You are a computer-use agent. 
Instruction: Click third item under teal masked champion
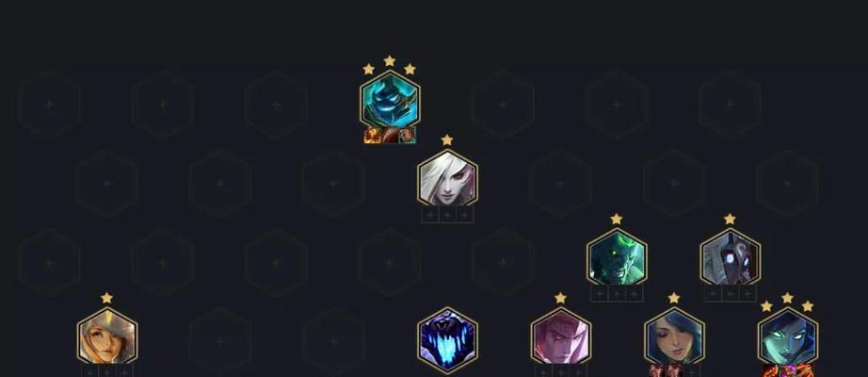407,136
